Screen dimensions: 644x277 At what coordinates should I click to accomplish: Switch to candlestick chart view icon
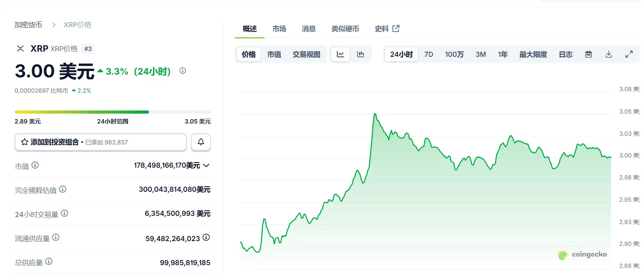click(x=361, y=54)
